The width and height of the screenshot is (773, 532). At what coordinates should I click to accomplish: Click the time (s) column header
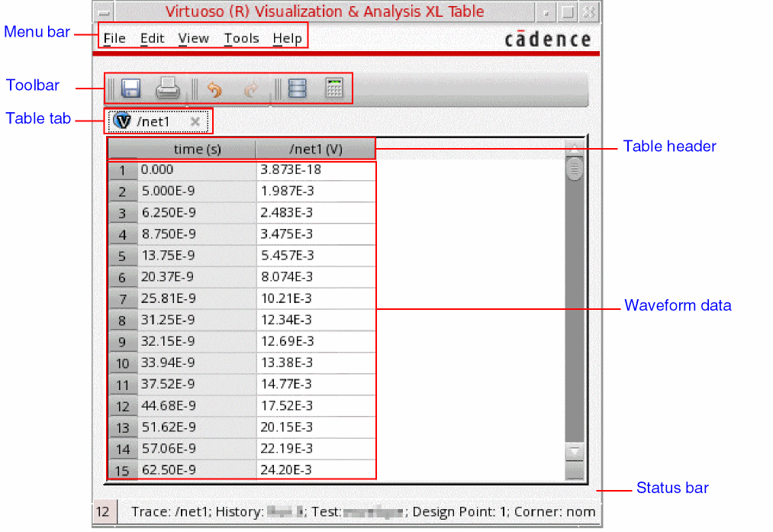(x=197, y=149)
